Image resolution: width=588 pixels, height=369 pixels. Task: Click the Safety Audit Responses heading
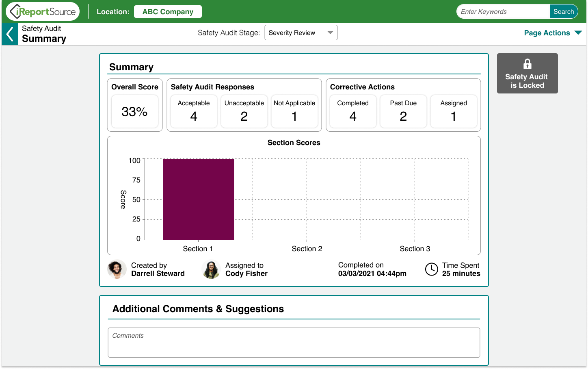coord(212,87)
